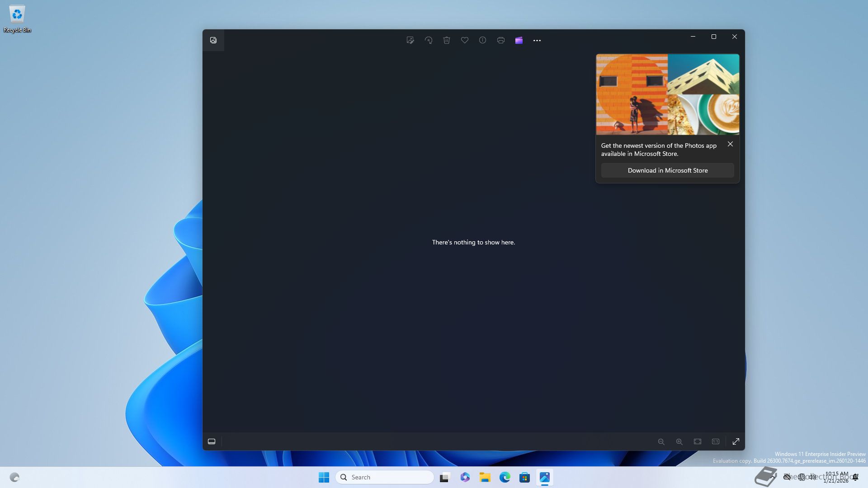Image resolution: width=868 pixels, height=488 pixels.
Task: Enter full screen with expand arrows icon
Action: point(736,441)
